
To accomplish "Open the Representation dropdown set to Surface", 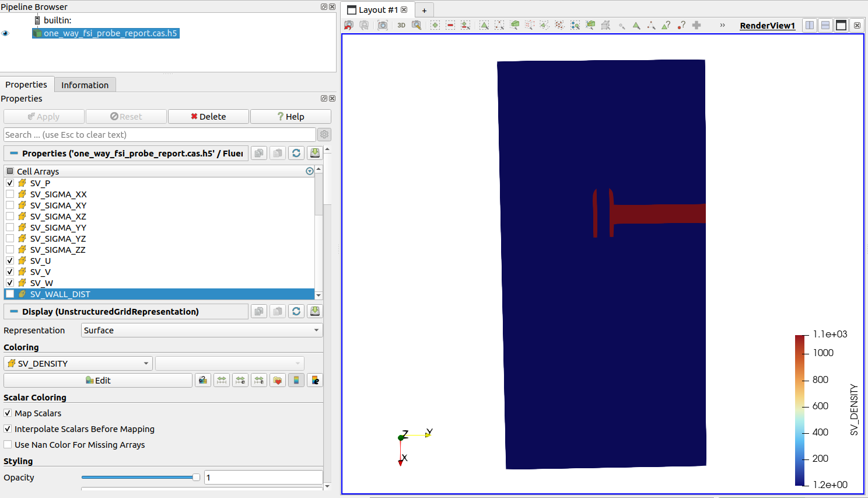I will click(201, 330).
